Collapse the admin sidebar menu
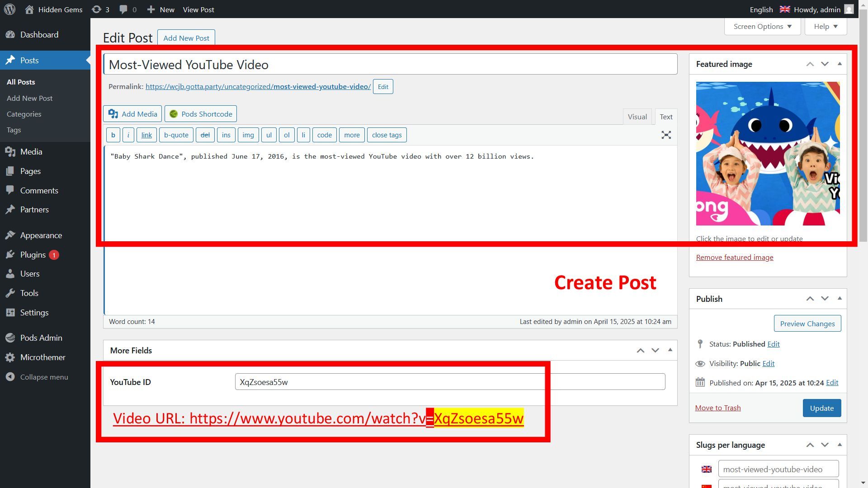Image resolution: width=868 pixels, height=488 pixels. pyautogui.click(x=45, y=377)
